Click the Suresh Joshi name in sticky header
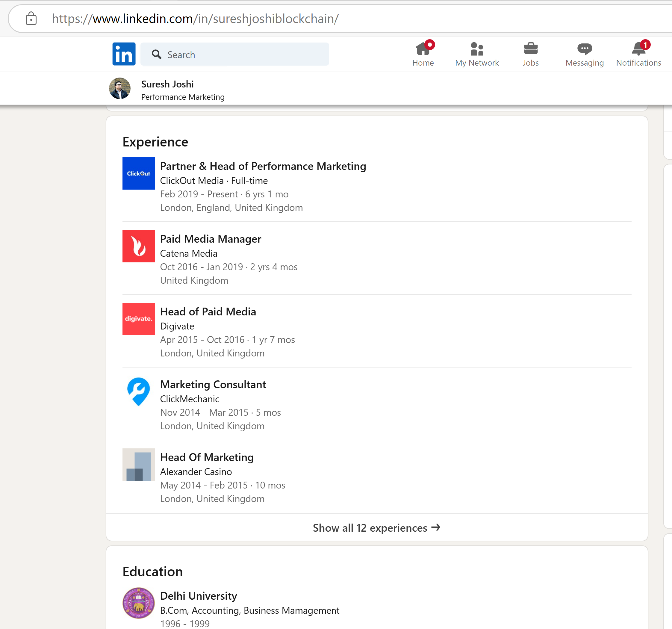This screenshot has height=629, width=672. coord(167,84)
